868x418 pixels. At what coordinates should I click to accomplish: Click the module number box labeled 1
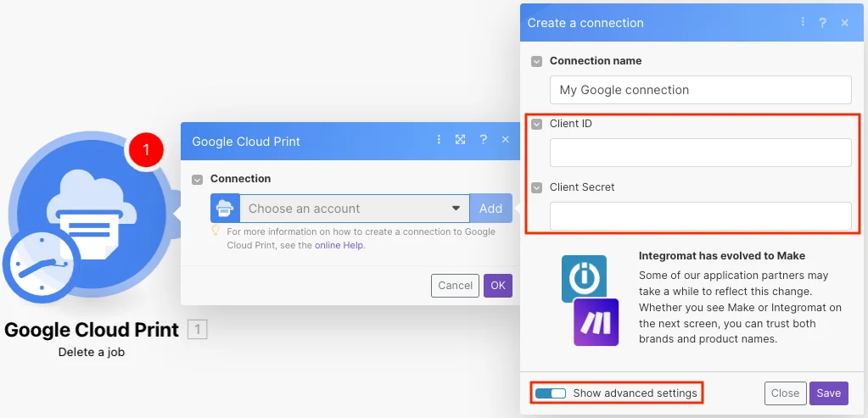[198, 331]
